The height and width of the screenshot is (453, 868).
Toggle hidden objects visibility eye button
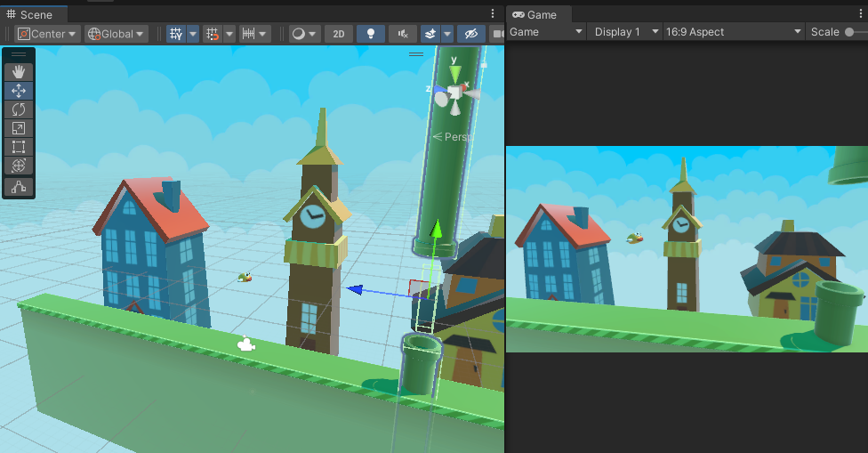coord(471,34)
